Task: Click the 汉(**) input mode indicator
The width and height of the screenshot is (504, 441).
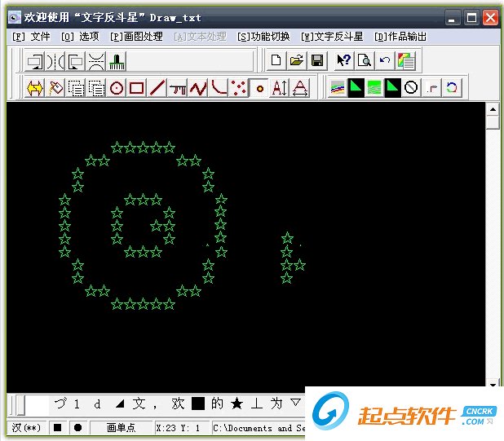Action: pyautogui.click(x=26, y=428)
